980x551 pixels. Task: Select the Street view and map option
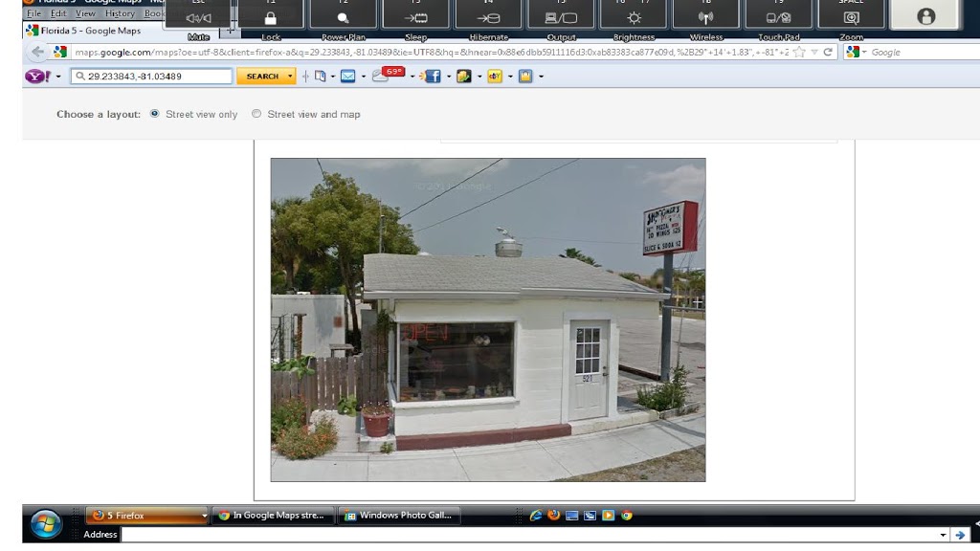(x=256, y=114)
